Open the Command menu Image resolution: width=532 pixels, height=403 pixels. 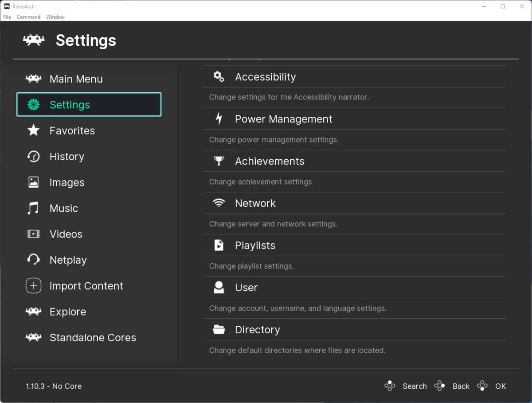(x=28, y=17)
